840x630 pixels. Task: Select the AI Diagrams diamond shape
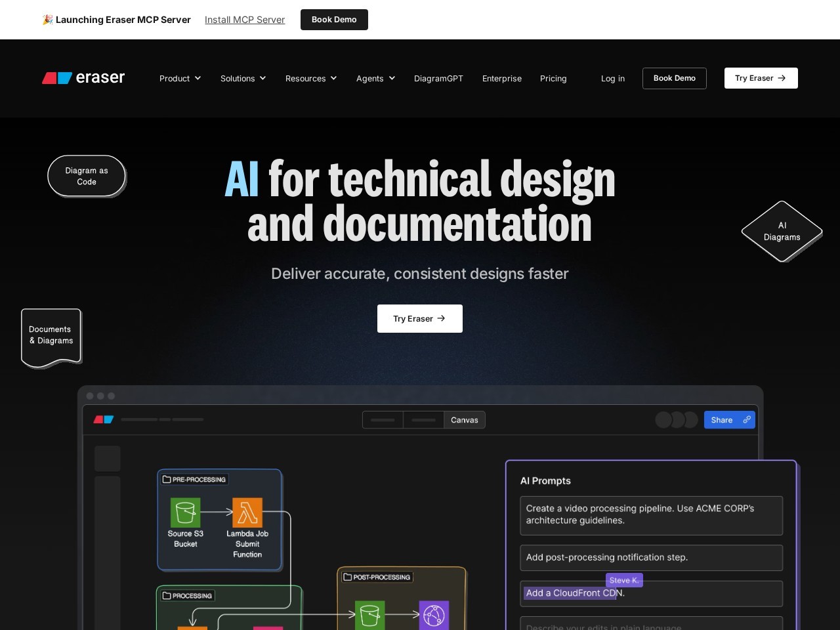point(782,231)
